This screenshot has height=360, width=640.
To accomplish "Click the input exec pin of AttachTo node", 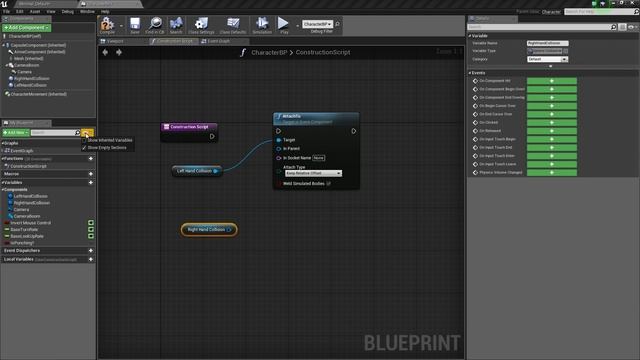I will point(278,131).
